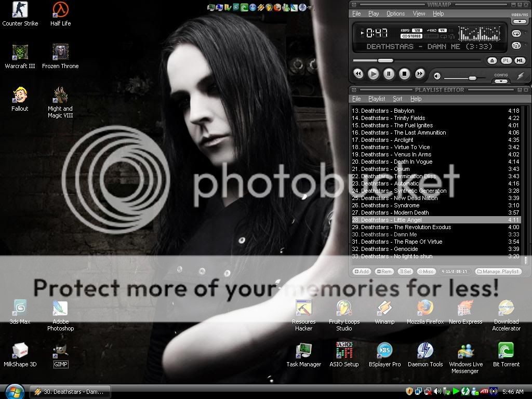This screenshot has width=532, height=399.
Task: Click the playlist Add button
Action: (362, 271)
